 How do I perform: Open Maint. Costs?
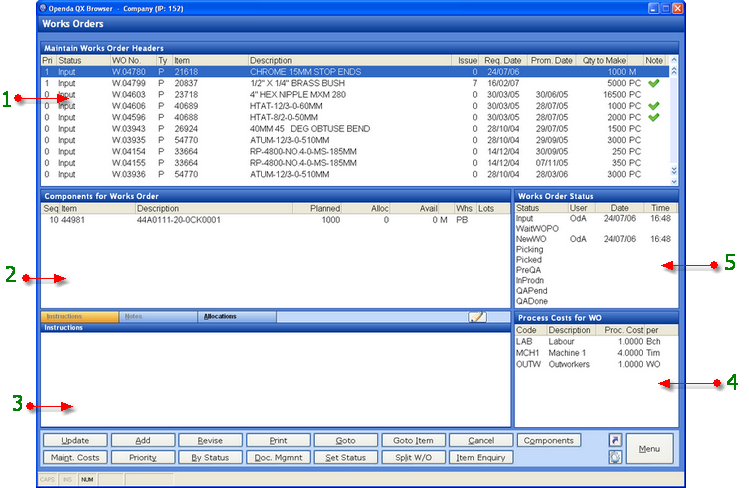click(75, 457)
